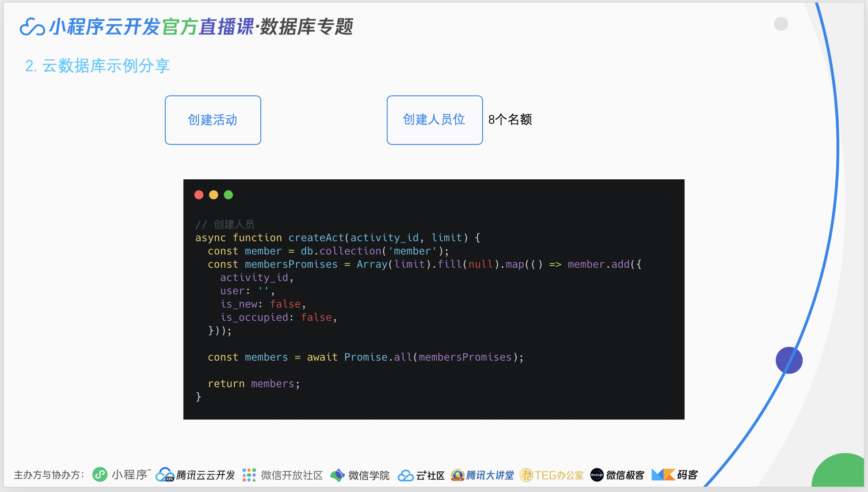Click the yellow dot in the code window
The width and height of the screenshot is (868, 492).
213,195
